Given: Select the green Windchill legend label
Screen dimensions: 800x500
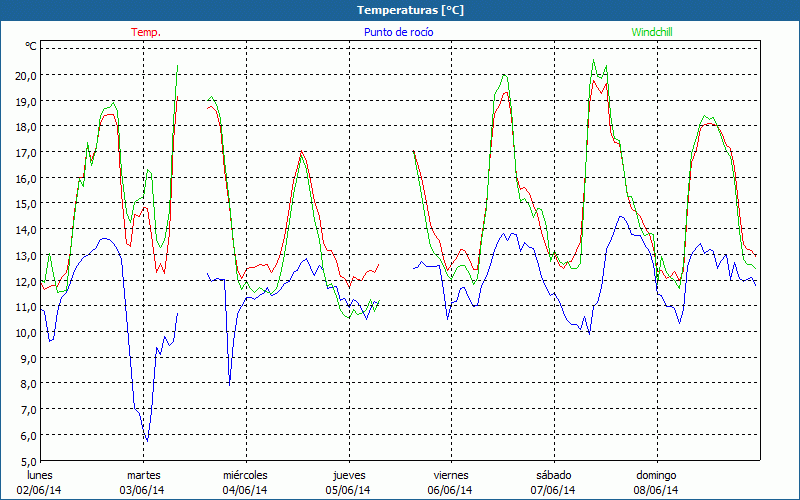Looking at the screenshot, I should (653, 32).
